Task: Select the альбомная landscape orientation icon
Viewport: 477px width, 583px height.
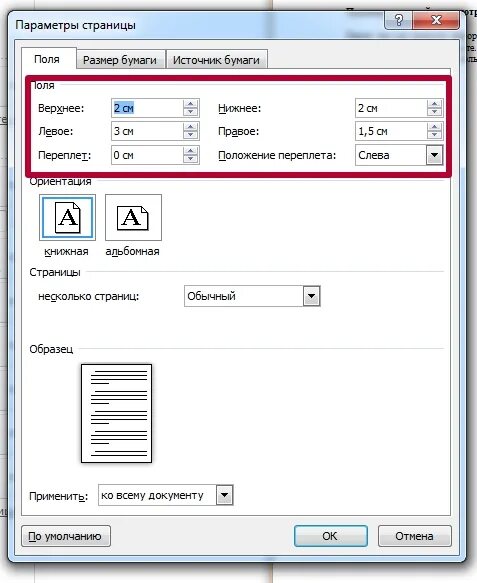Action: pos(133,218)
